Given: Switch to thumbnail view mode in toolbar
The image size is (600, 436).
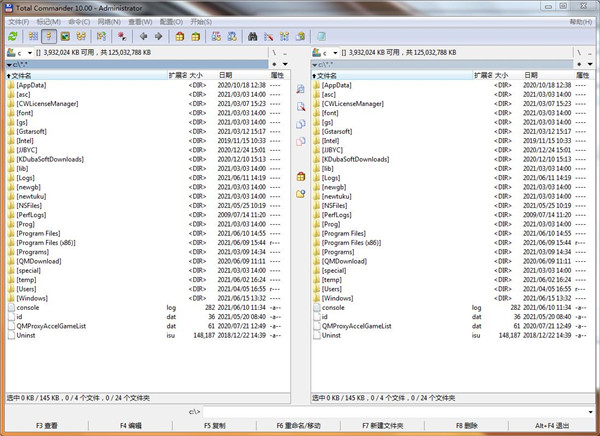Looking at the screenshot, I should [65, 36].
